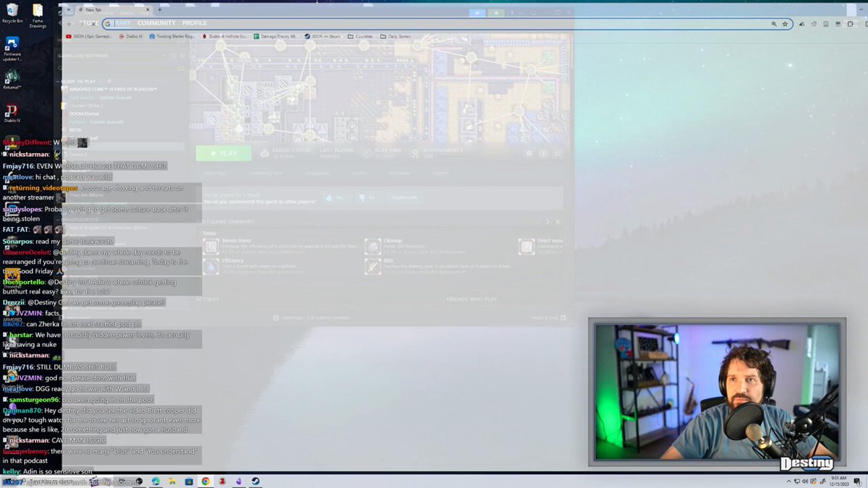Open the Farha Drawings desktop folder
The width and height of the screenshot is (868, 488).
pyautogui.click(x=38, y=15)
